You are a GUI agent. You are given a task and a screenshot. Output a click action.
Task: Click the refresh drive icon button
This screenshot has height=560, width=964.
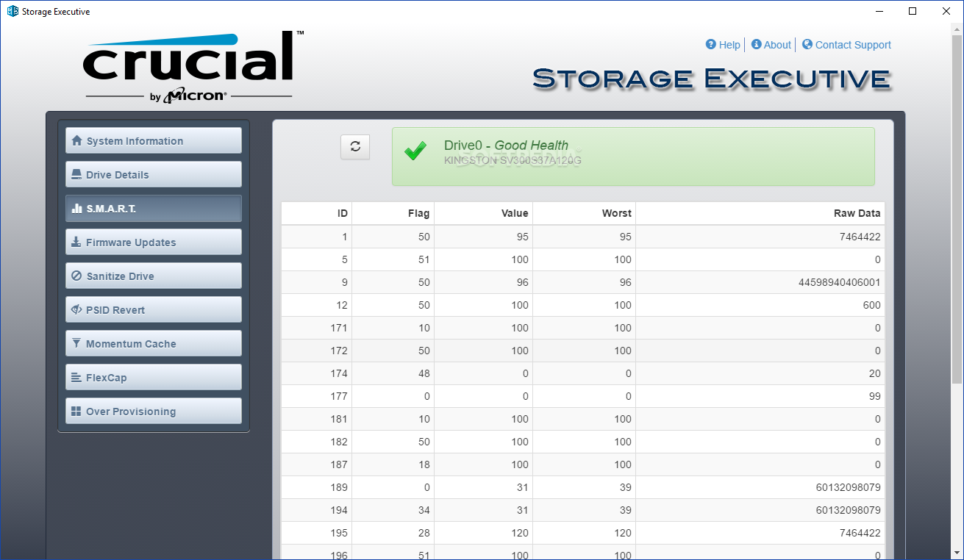pos(355,146)
